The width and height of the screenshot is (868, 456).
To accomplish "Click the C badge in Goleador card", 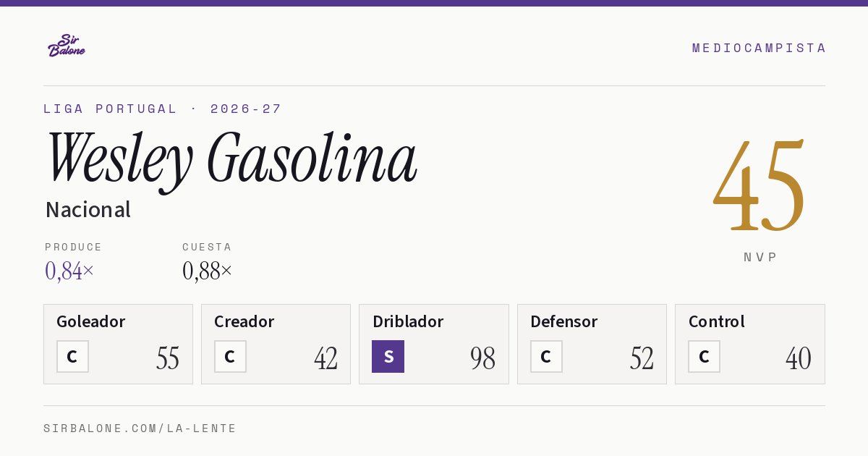I will pos(72,356).
